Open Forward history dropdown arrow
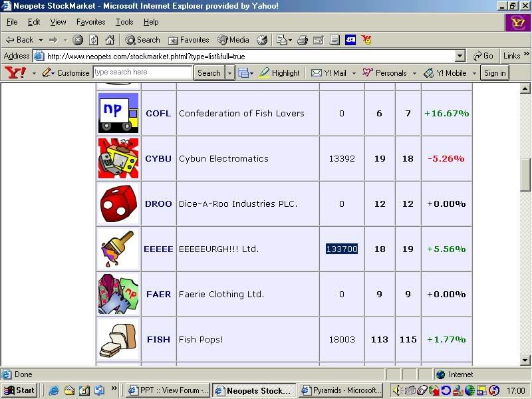 point(65,40)
